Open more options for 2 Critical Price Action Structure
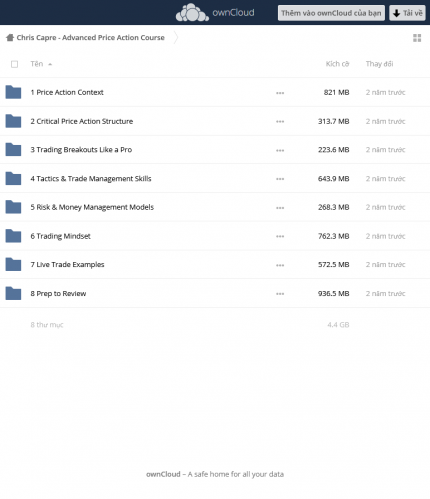Screen dimensions: 430x499 280,122
